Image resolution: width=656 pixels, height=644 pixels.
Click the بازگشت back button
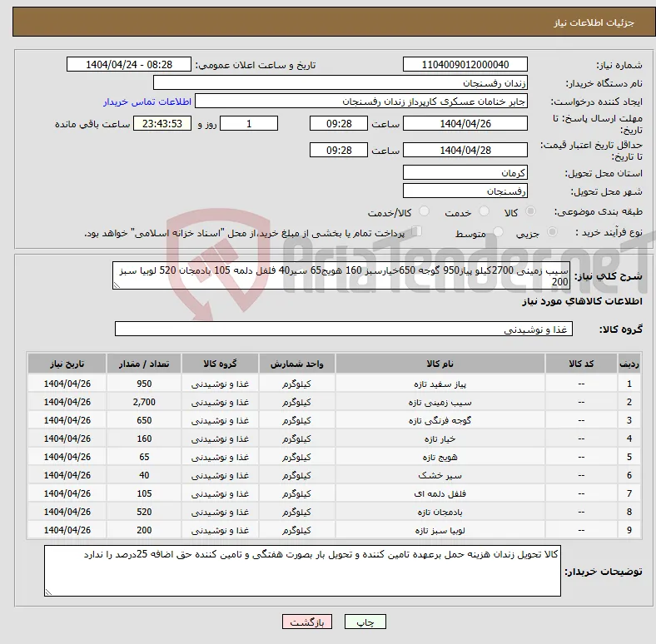(x=307, y=622)
